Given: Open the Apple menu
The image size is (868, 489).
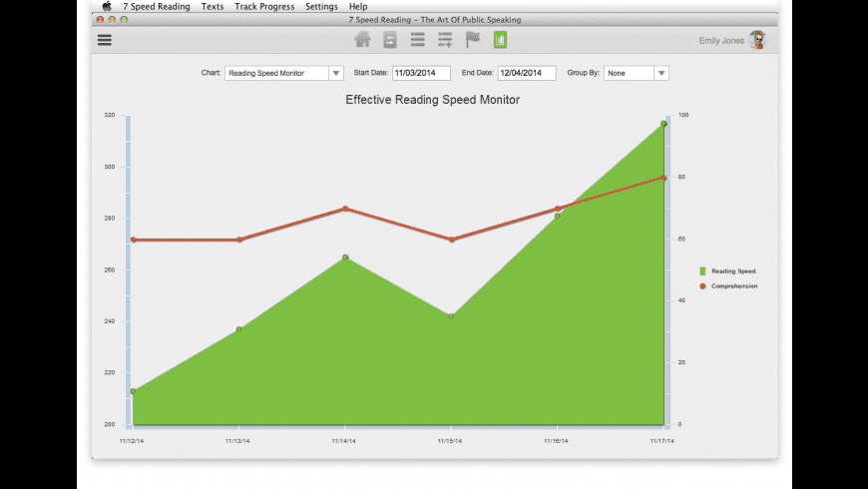Looking at the screenshot, I should pos(107,6).
